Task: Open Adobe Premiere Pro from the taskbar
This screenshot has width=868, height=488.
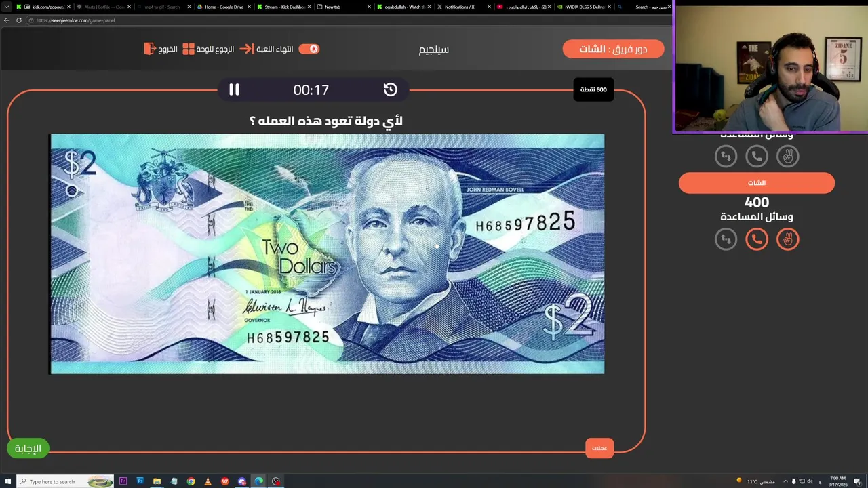Action: tap(123, 481)
